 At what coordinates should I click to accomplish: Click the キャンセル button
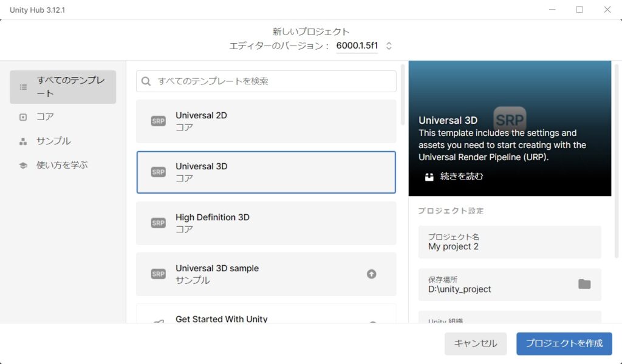click(x=476, y=343)
